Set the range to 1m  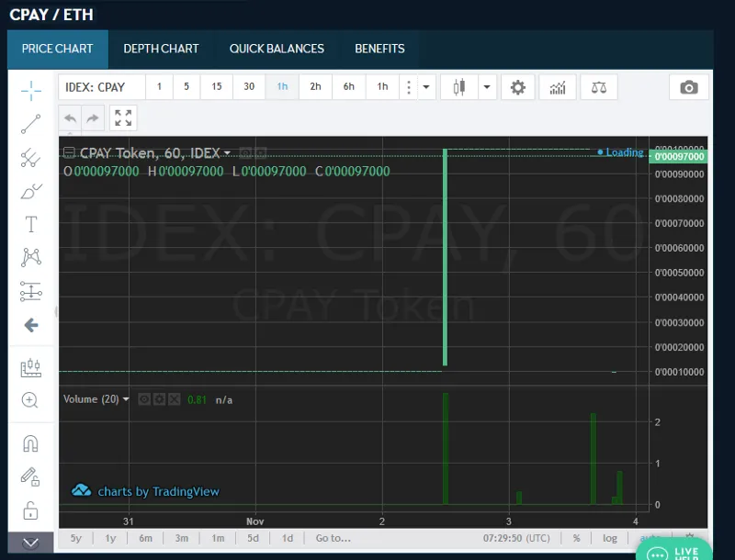(x=218, y=539)
